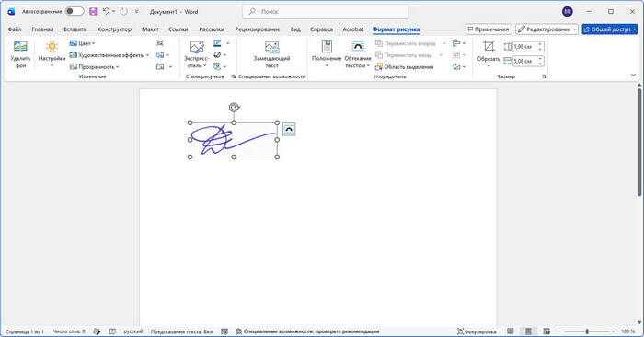Click the Undo arrow icon
This screenshot has height=337, width=644.
click(106, 11)
